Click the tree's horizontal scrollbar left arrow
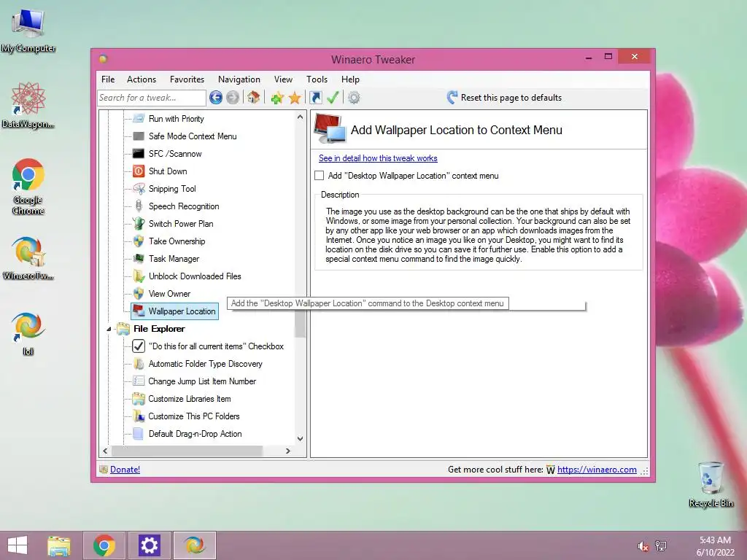Image resolution: width=747 pixels, height=560 pixels. 105,451
